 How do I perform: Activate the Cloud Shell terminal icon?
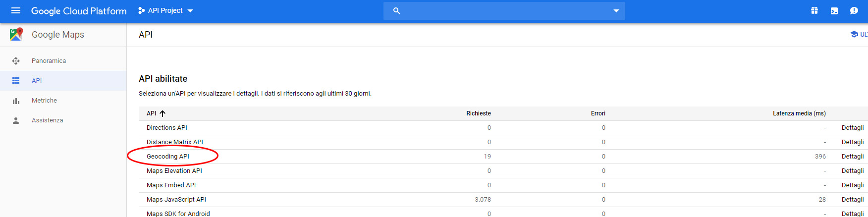coord(834,10)
